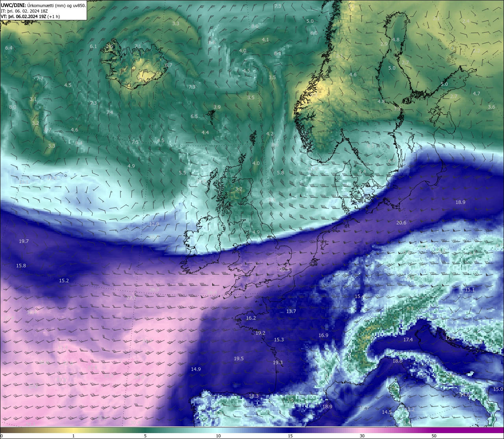Viewport: 504px width, 439px height.
Task: Click the 13.7 value over France
Action: (291, 311)
